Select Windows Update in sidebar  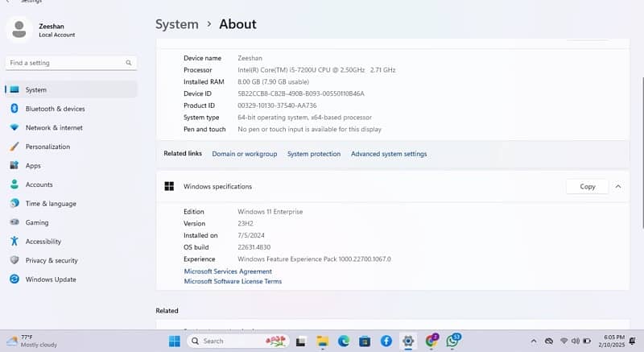point(51,280)
